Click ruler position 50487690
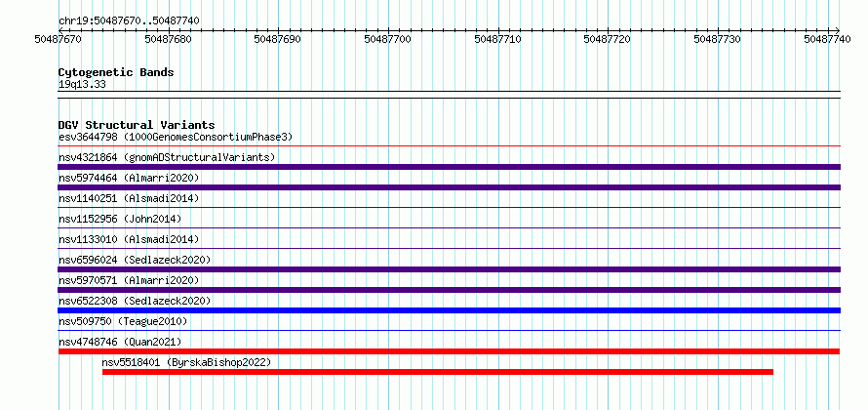 [278, 39]
